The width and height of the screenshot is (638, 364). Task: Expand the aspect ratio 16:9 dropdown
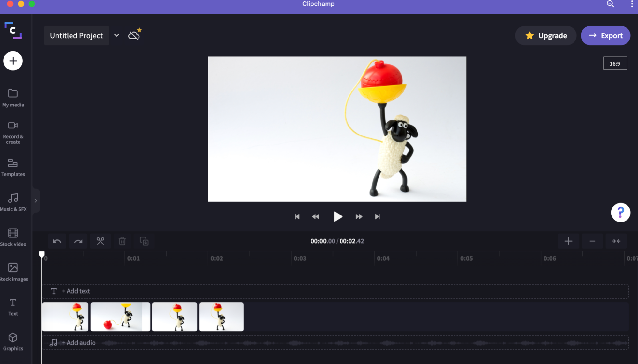point(615,63)
